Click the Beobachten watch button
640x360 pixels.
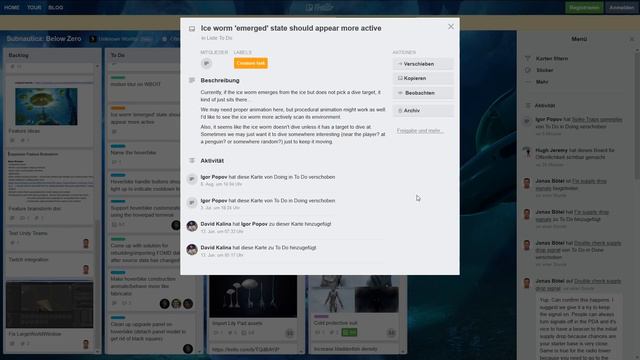tap(423, 93)
